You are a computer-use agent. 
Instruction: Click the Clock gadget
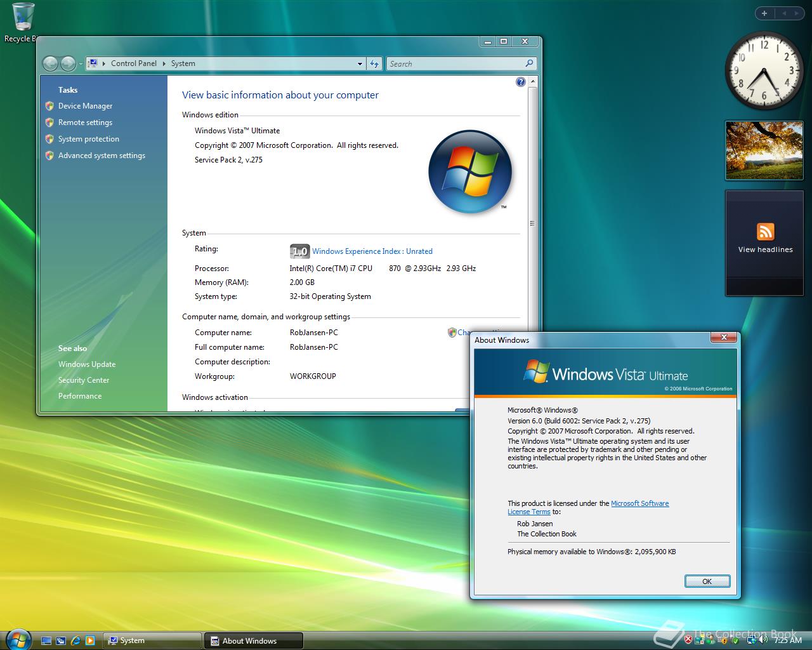click(764, 70)
